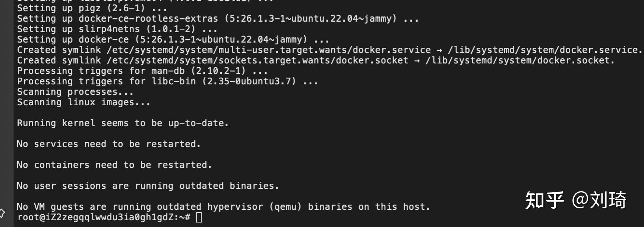Viewport: 644px width, 227px height.
Task: Click the docker-ce-rootless-extras package line
Action: click(218, 19)
